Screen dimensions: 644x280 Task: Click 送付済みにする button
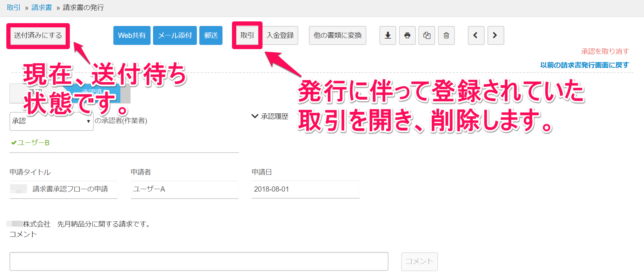pos(38,35)
